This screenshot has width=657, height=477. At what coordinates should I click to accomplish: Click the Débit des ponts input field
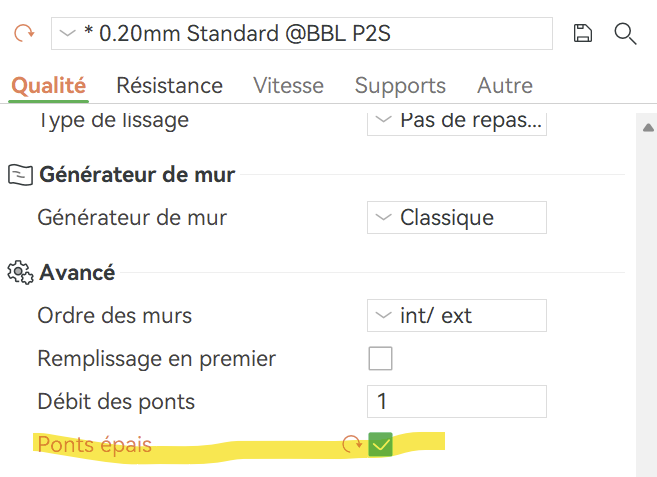[x=456, y=402]
